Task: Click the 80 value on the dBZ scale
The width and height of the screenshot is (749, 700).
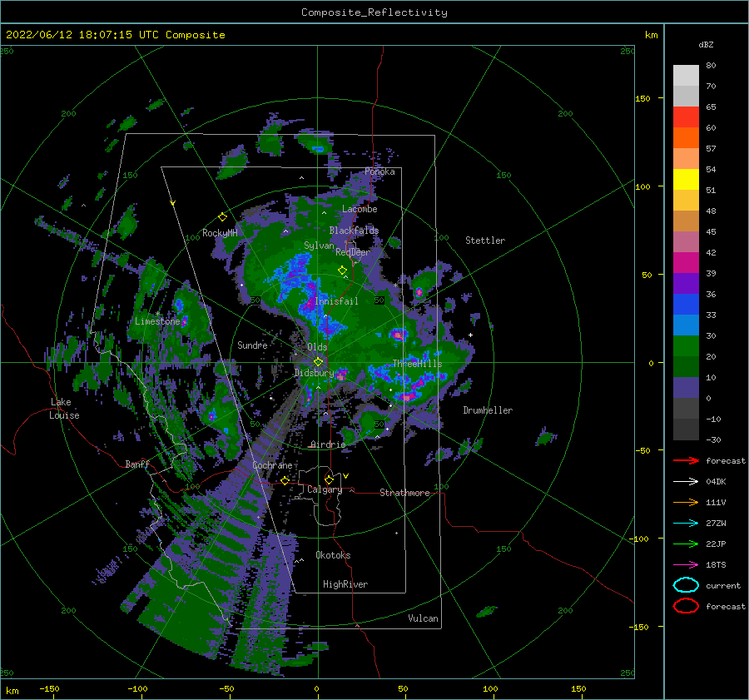Action: pyautogui.click(x=711, y=66)
